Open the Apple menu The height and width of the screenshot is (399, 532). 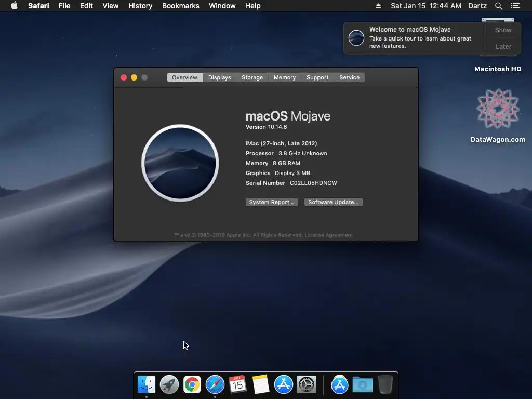point(14,6)
